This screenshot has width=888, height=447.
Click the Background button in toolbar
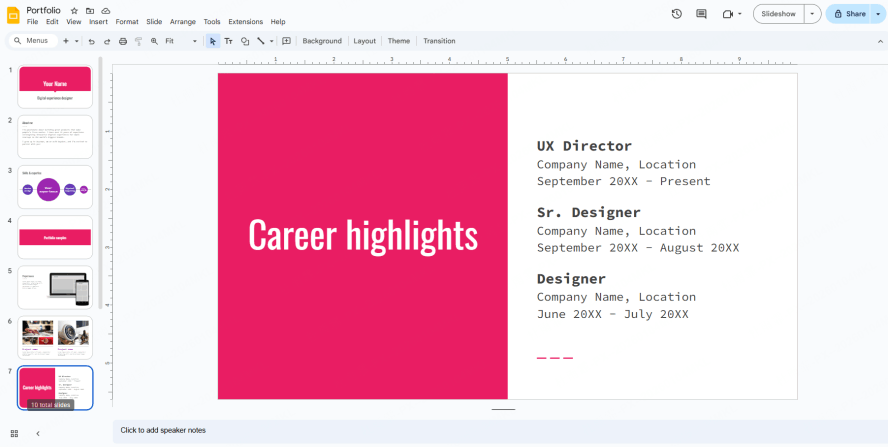click(322, 41)
